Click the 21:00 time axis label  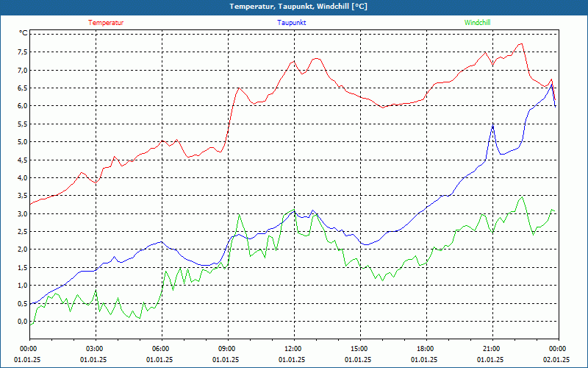click(492, 349)
